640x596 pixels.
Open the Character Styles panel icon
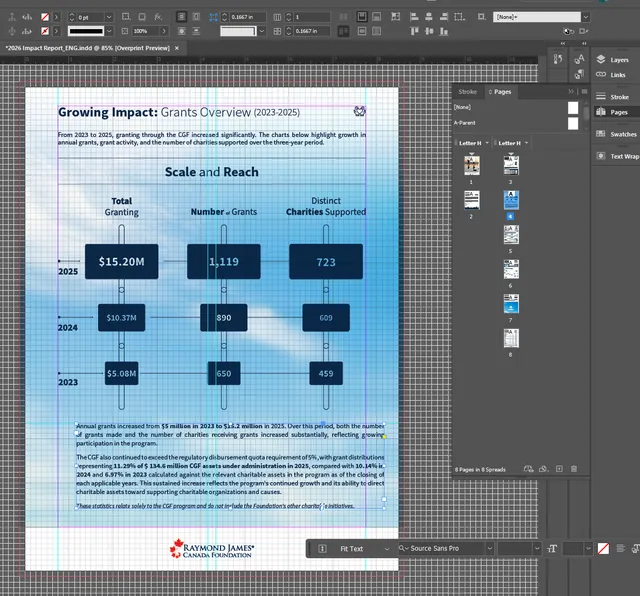(579, 60)
